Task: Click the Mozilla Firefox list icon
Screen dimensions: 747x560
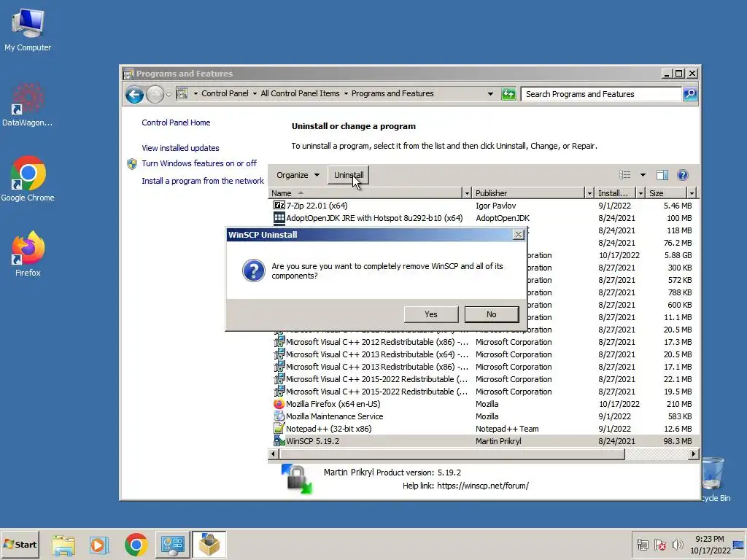Action: click(279, 404)
